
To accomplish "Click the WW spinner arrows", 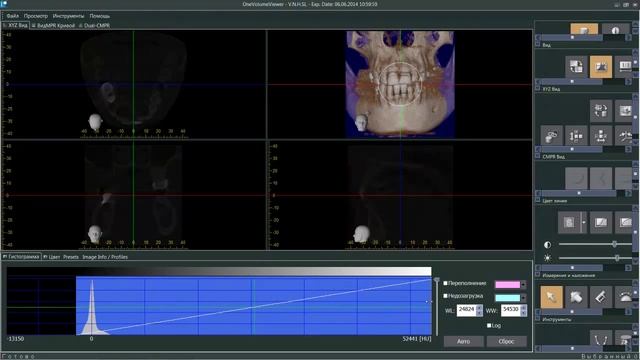I will point(523,310).
